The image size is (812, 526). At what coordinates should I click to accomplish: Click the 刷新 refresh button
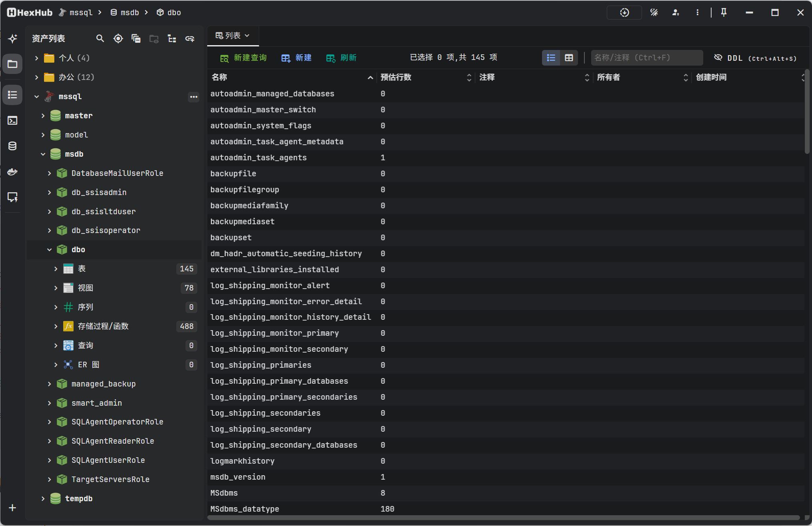[341, 58]
